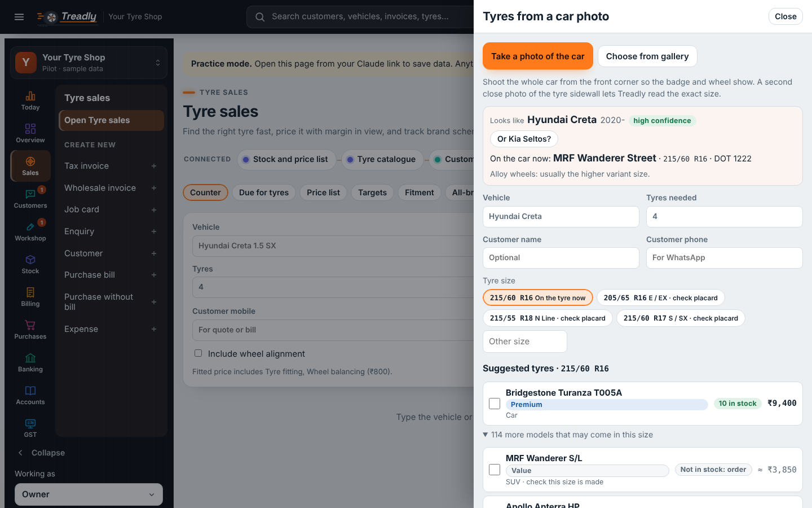812x508 pixels.
Task: Select 205/65 R16 E / EX size
Action: point(660,297)
